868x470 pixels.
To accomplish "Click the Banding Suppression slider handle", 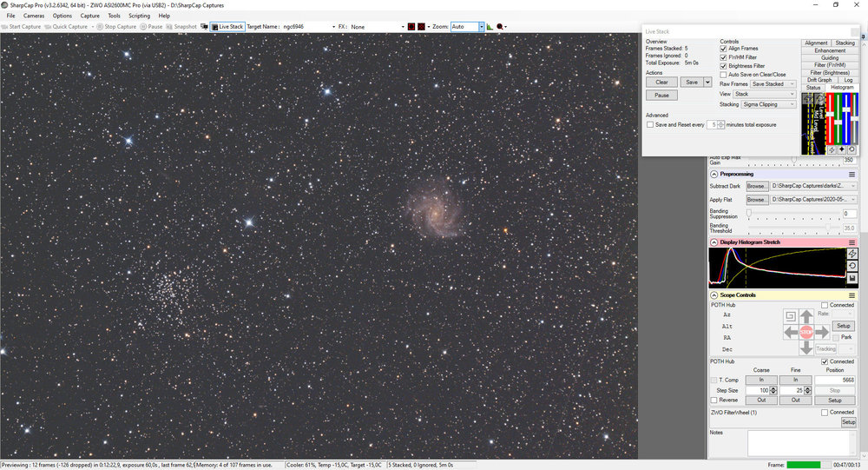I will point(749,214).
